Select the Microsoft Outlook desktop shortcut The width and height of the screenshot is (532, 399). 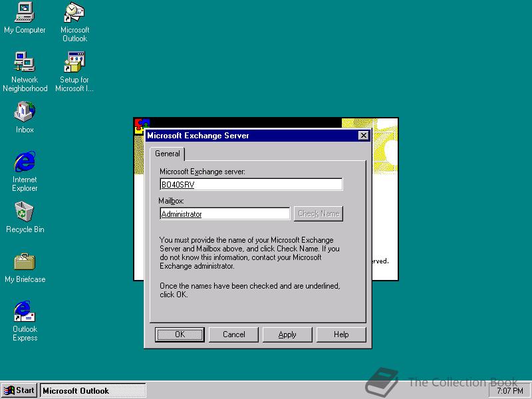tap(74, 21)
